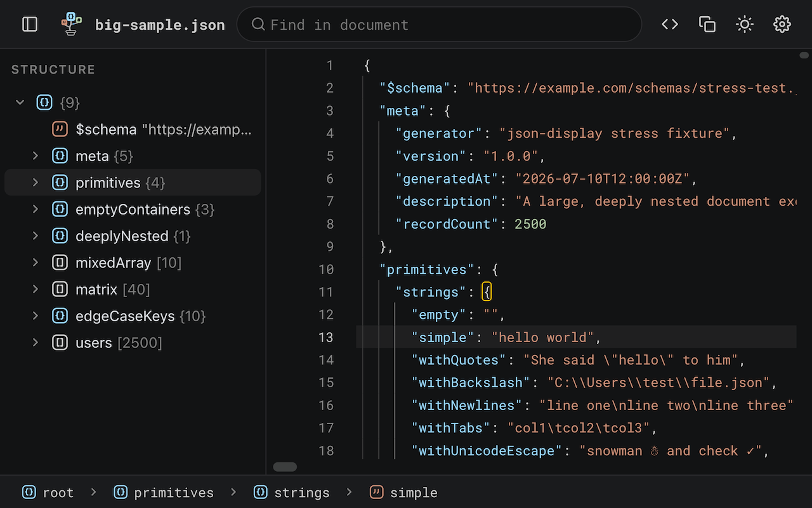
Task: Click the "withUnicodeEscape" key on line 18
Action: (487, 451)
